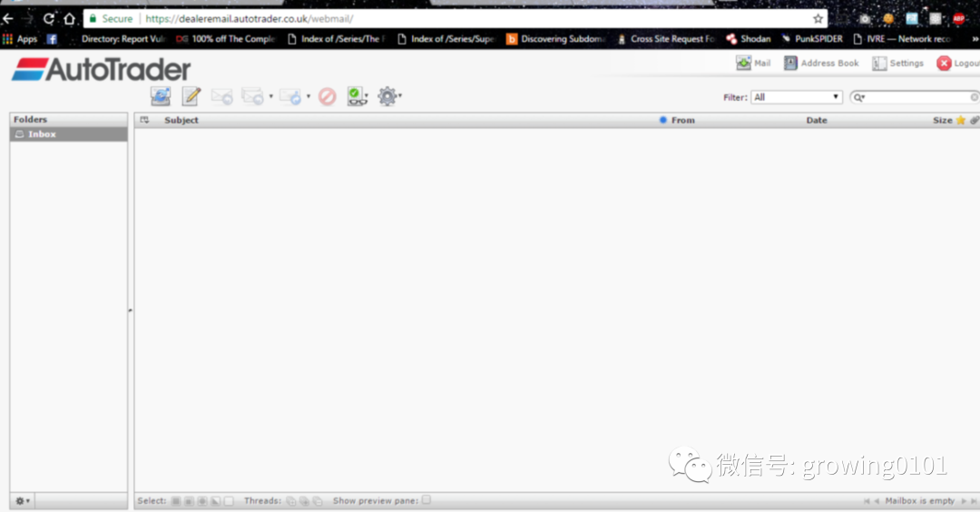Sort messages by Subject column
This screenshot has height=512, width=980.
coord(181,120)
